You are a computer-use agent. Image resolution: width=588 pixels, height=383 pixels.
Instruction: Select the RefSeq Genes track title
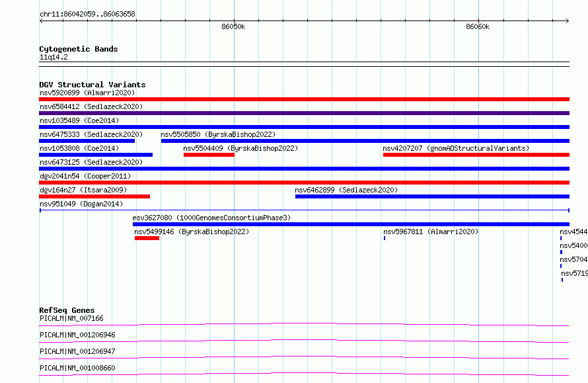[x=67, y=310]
